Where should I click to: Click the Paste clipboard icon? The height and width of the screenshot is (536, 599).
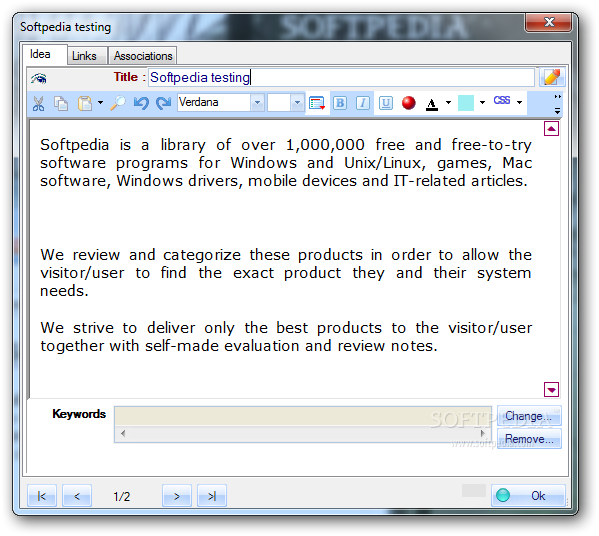click(85, 103)
